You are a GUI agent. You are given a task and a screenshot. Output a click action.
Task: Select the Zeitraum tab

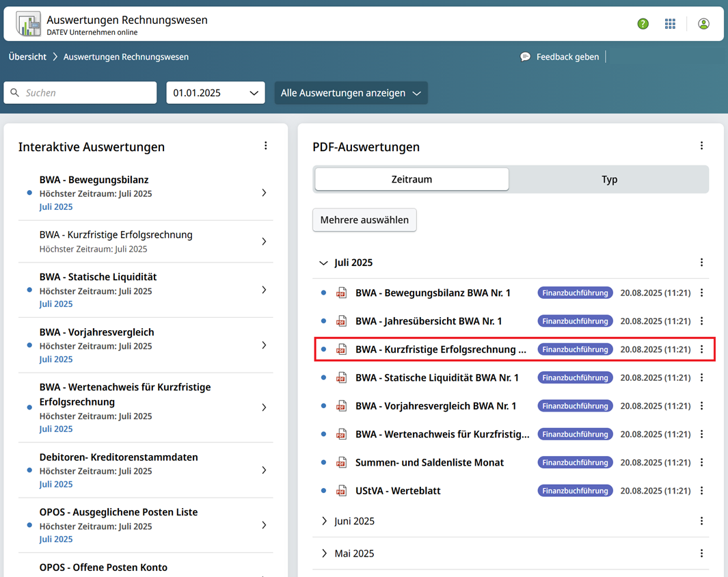(x=412, y=180)
